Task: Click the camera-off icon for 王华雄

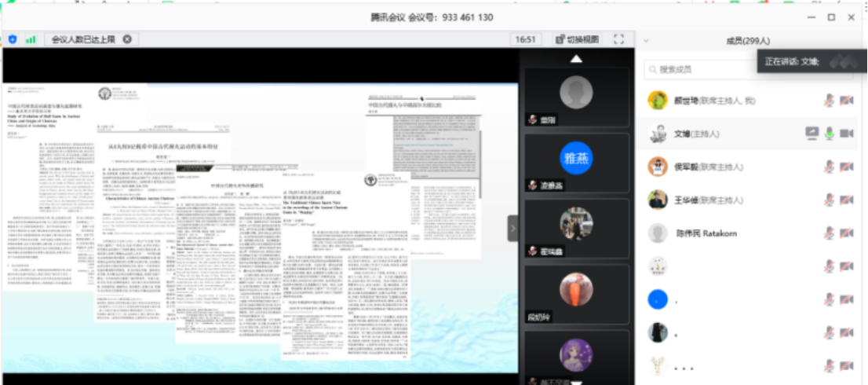Action: click(847, 200)
